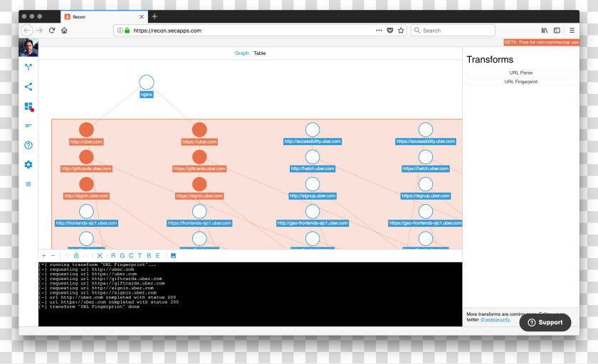Click the http://accessibility.uber.com label
The image size is (598, 364).
(x=313, y=141)
